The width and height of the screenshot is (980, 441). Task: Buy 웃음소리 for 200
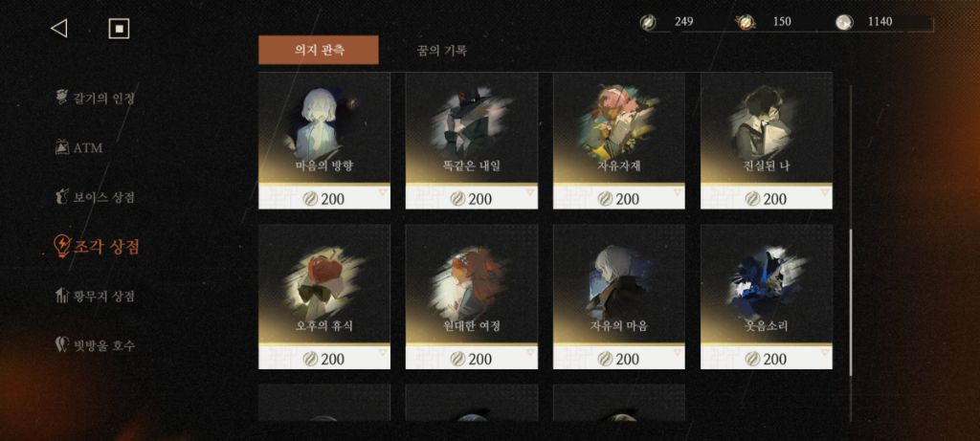point(767,359)
